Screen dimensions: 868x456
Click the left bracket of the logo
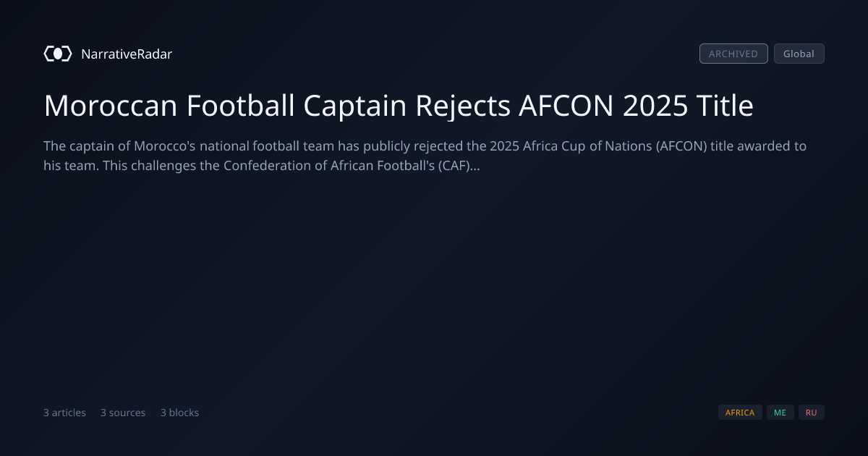pyautogui.click(x=47, y=54)
